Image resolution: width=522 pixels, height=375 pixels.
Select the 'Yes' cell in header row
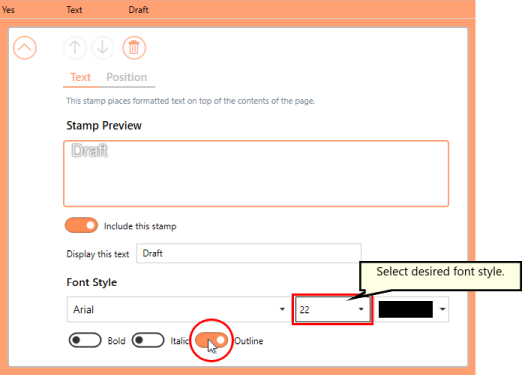tap(8, 10)
